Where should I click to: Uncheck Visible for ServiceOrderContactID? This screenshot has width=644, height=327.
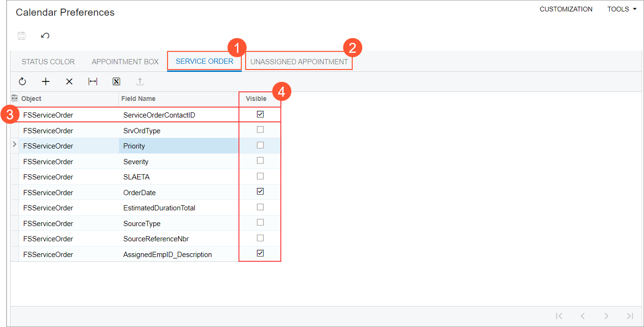pos(260,114)
